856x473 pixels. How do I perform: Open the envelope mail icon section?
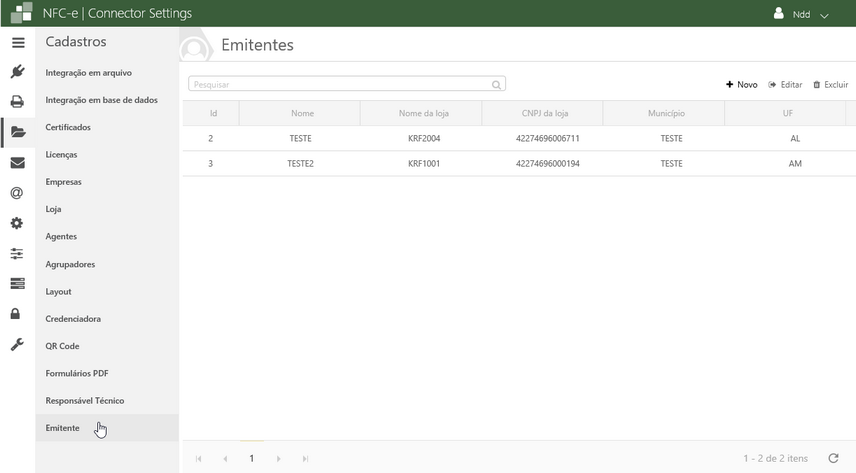[17, 163]
